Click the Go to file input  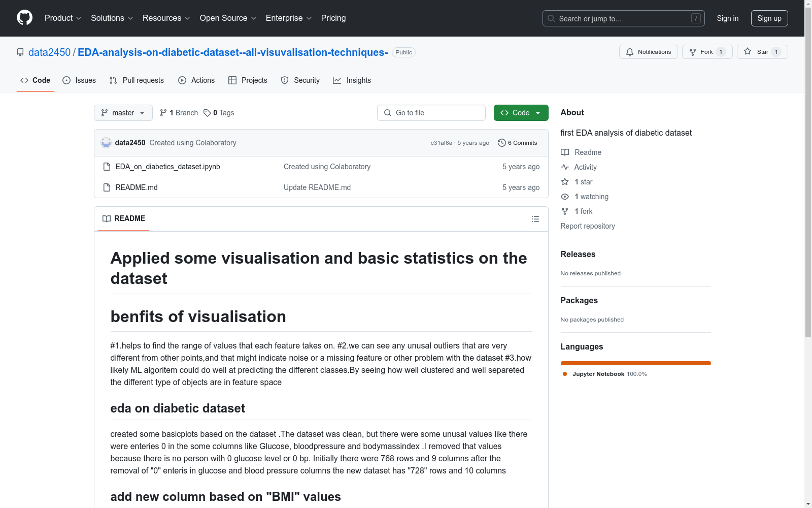431,113
